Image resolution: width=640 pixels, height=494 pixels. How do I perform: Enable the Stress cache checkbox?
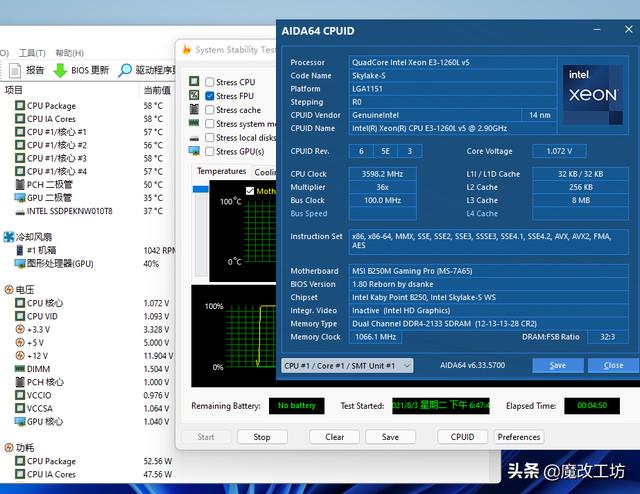click(209, 110)
